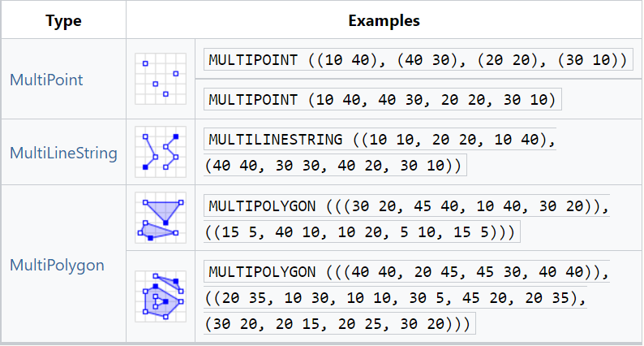The width and height of the screenshot is (644, 346).
Task: Click the code line starting "(30 20, 20 15"
Action: [340, 323]
